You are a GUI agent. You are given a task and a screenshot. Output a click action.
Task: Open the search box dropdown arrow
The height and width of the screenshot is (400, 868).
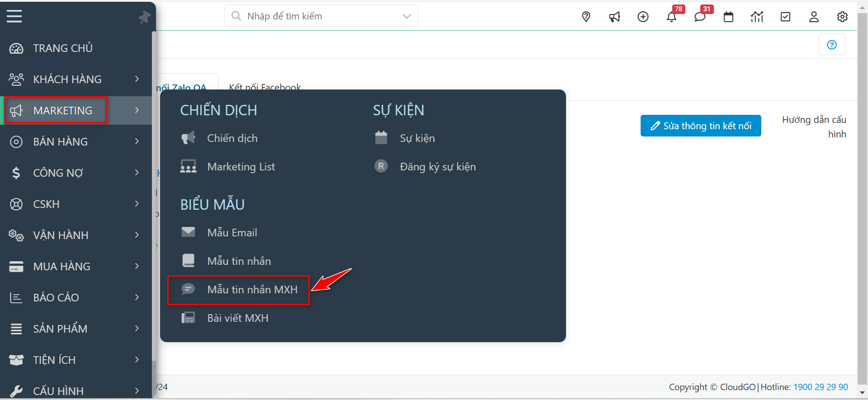[406, 16]
